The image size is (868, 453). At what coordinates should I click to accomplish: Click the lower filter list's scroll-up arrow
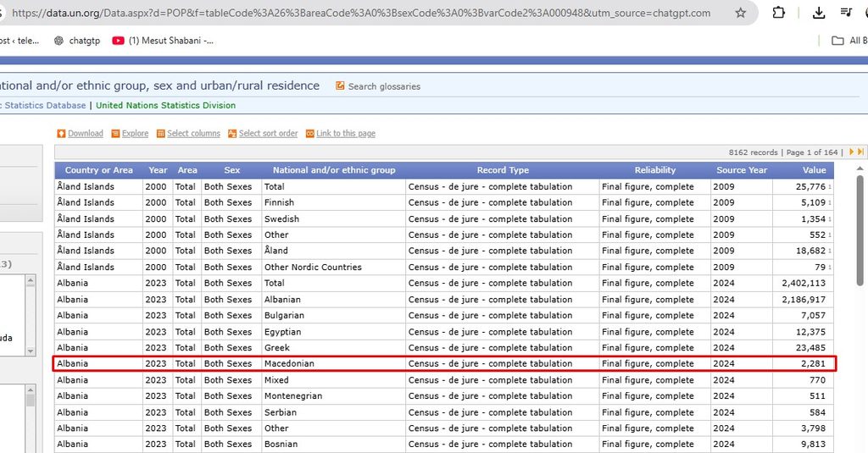pos(31,389)
